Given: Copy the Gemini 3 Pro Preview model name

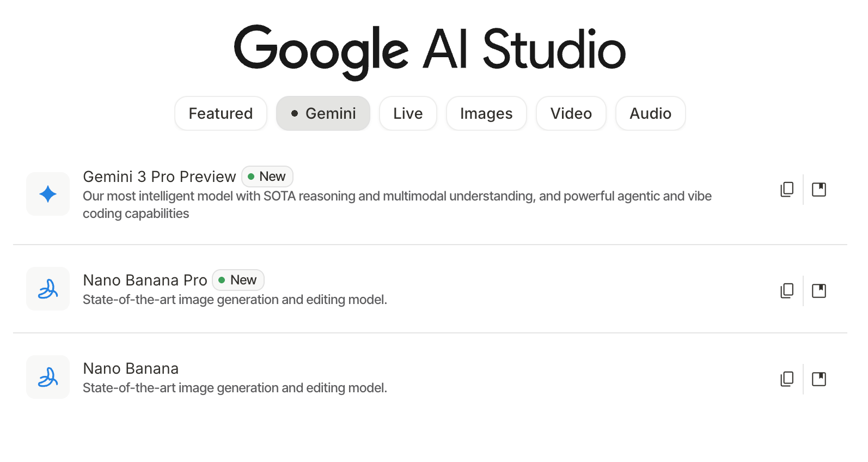Looking at the screenshot, I should (x=787, y=190).
